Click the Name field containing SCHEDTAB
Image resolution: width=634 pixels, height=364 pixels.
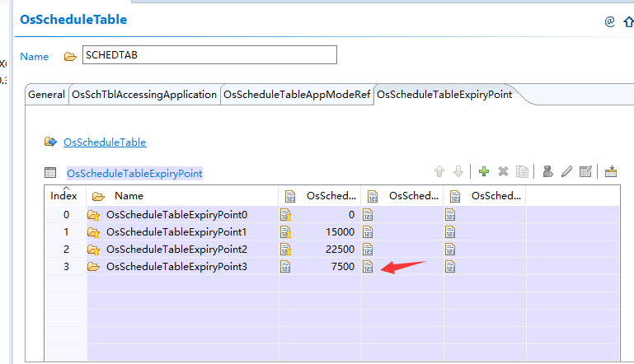[209, 54]
